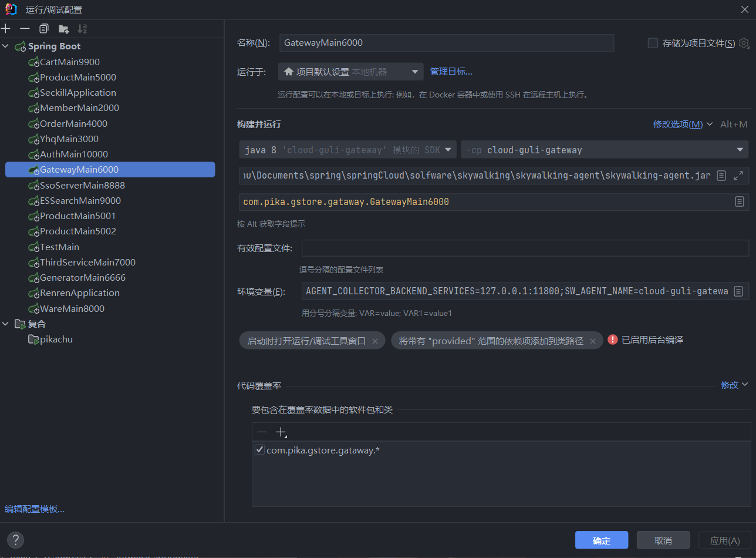Click the red warning icon by 已启用后台编译

(x=613, y=339)
